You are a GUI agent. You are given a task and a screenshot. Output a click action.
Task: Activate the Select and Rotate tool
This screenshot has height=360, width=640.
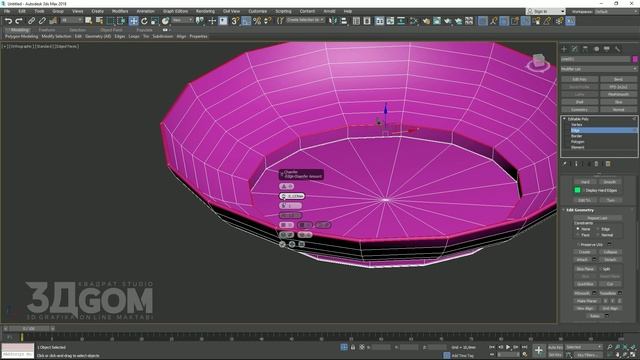144,21
